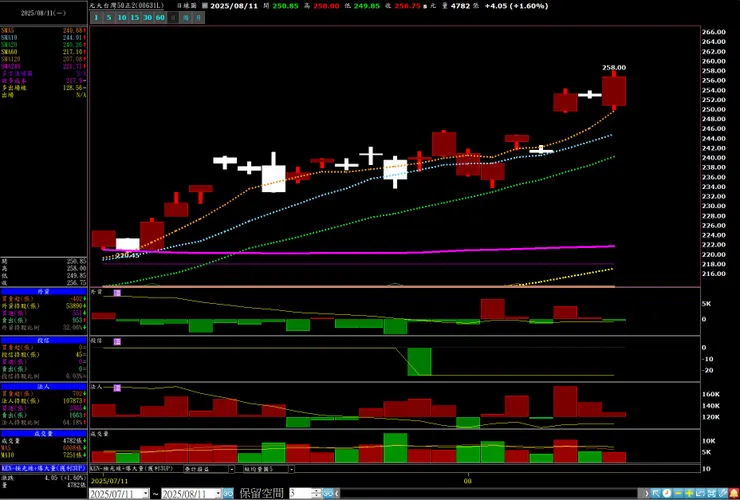Click the 2025/07/11 yellow date axis label

coord(109,481)
